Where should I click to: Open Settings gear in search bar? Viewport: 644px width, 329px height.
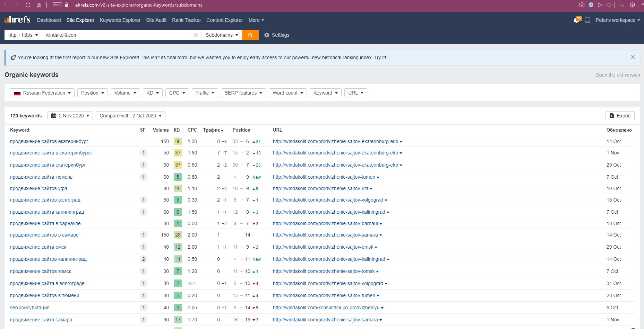[277, 35]
